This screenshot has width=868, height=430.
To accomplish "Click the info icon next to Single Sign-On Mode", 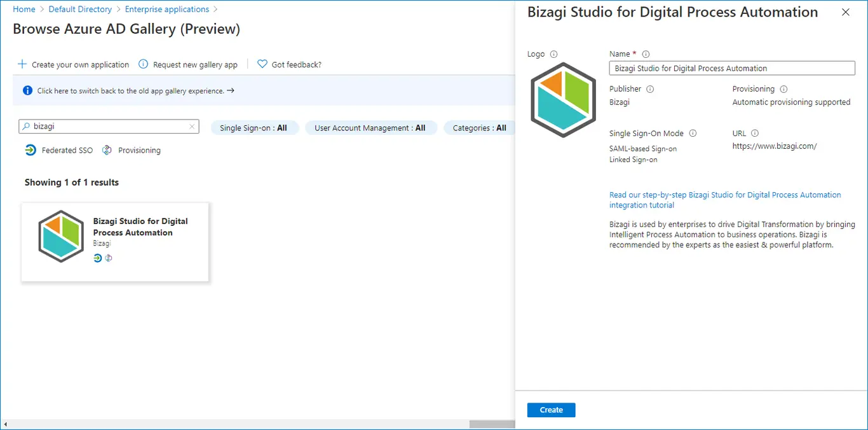I will [693, 134].
